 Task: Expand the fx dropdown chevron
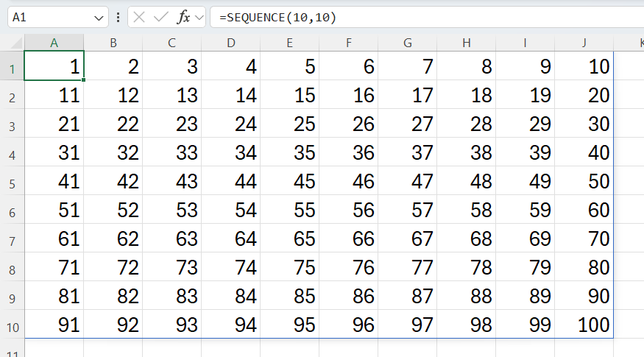click(199, 18)
